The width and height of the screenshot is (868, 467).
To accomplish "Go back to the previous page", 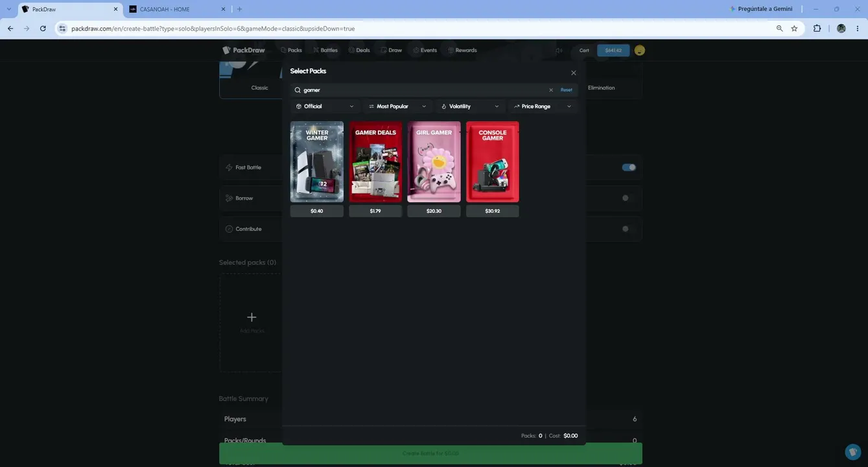I will pyautogui.click(x=10, y=29).
